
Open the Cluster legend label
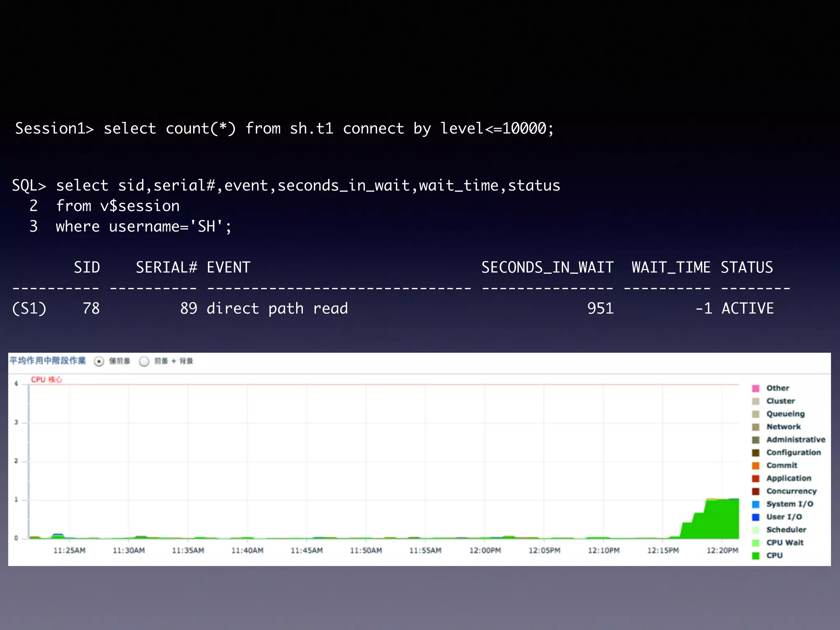(781, 401)
